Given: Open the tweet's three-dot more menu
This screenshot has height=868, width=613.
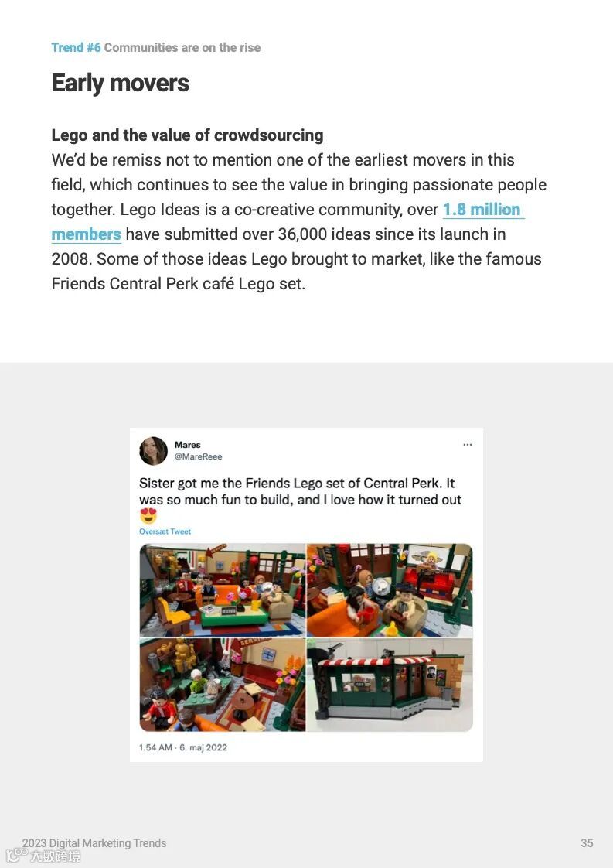Looking at the screenshot, I should (x=468, y=445).
